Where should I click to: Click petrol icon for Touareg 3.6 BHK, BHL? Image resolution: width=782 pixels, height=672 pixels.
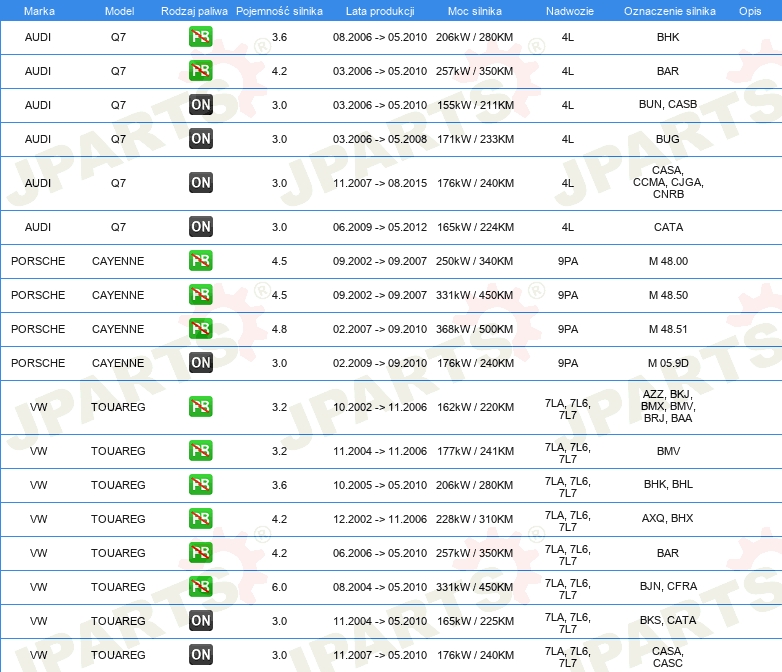click(x=200, y=484)
